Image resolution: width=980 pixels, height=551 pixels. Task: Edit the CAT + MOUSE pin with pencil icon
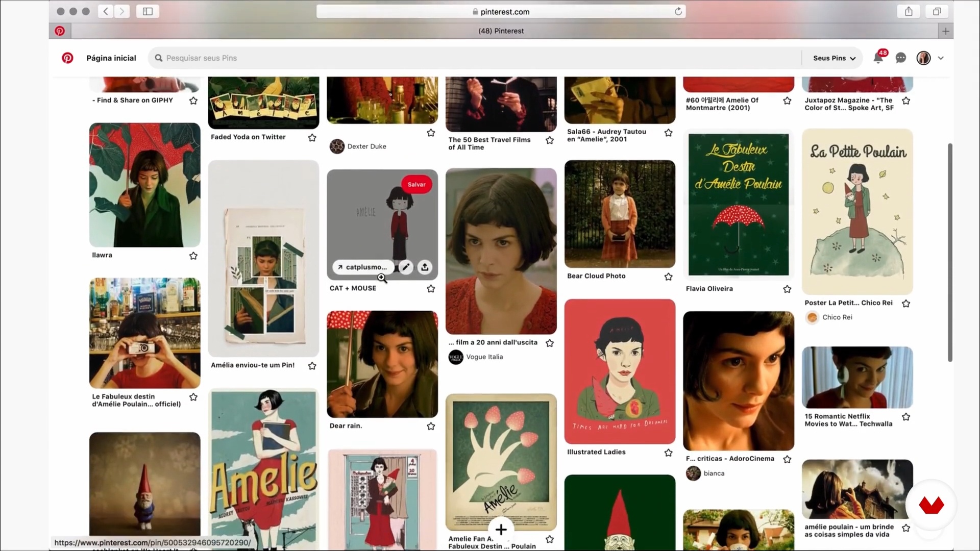406,267
